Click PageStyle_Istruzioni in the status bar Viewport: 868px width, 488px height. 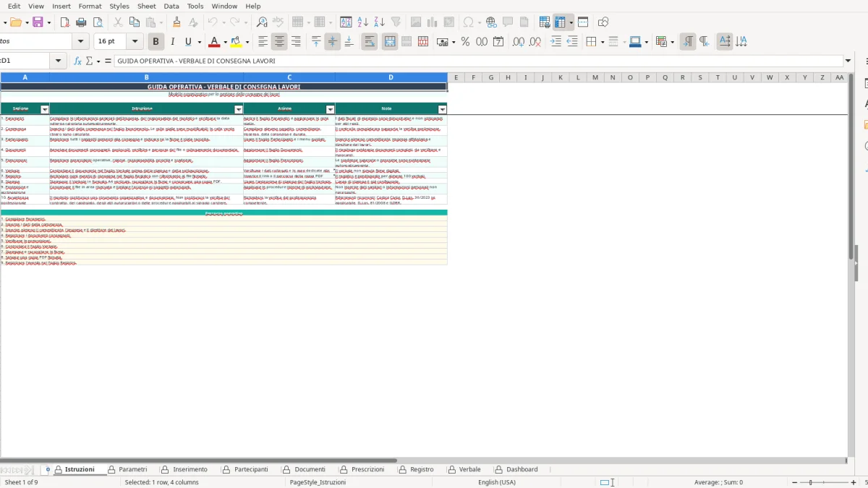(x=317, y=482)
